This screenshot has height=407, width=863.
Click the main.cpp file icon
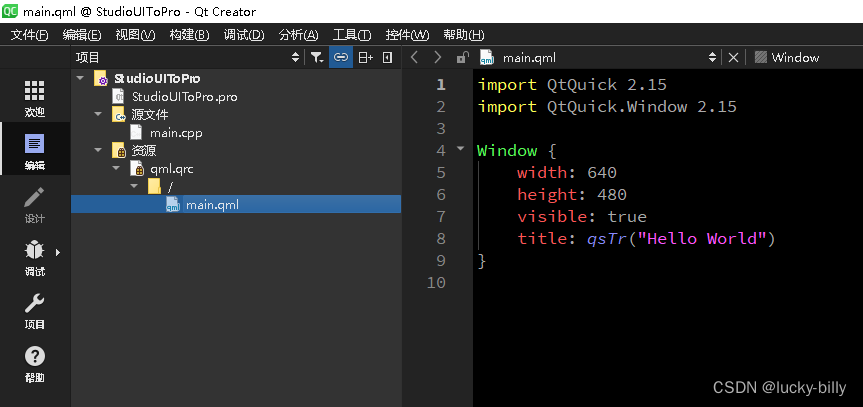[x=136, y=133]
